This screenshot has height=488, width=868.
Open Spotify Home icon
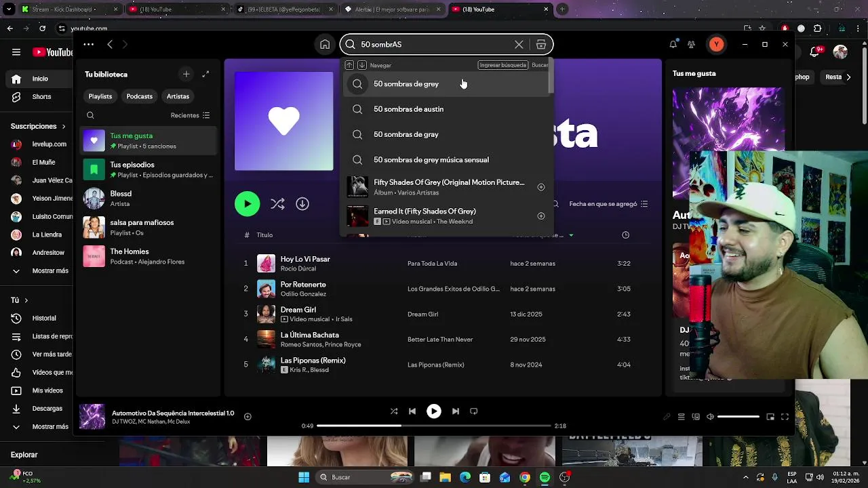(325, 45)
